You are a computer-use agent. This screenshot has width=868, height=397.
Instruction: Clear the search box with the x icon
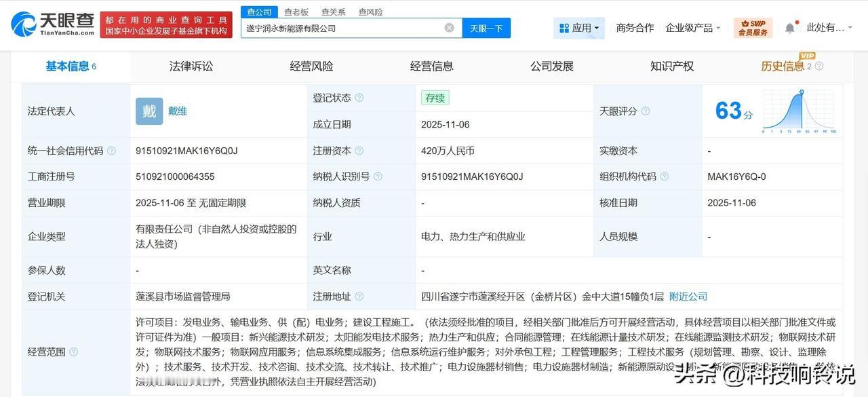pos(449,28)
